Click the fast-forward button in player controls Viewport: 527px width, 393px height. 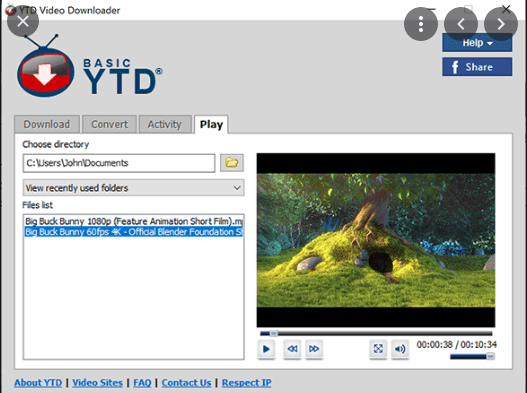pos(314,349)
